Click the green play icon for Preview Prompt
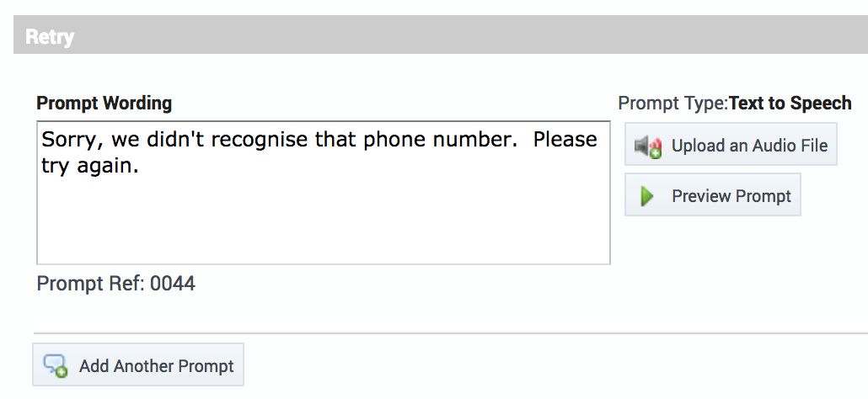 point(647,196)
